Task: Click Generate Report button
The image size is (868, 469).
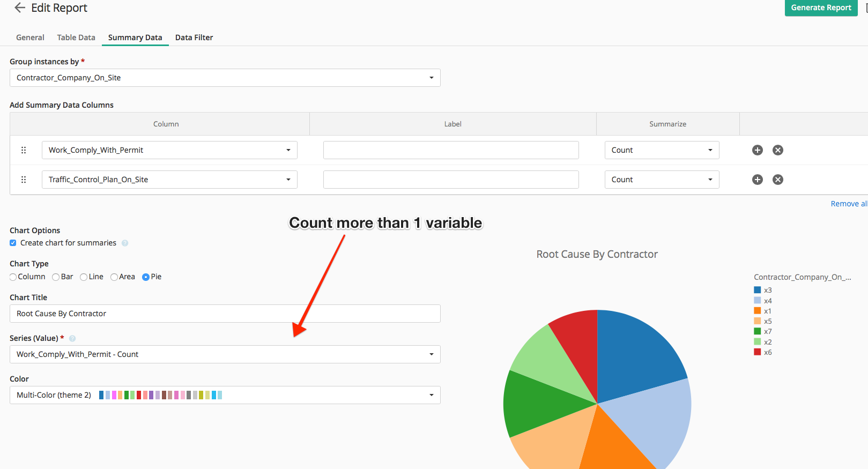Action: (821, 8)
